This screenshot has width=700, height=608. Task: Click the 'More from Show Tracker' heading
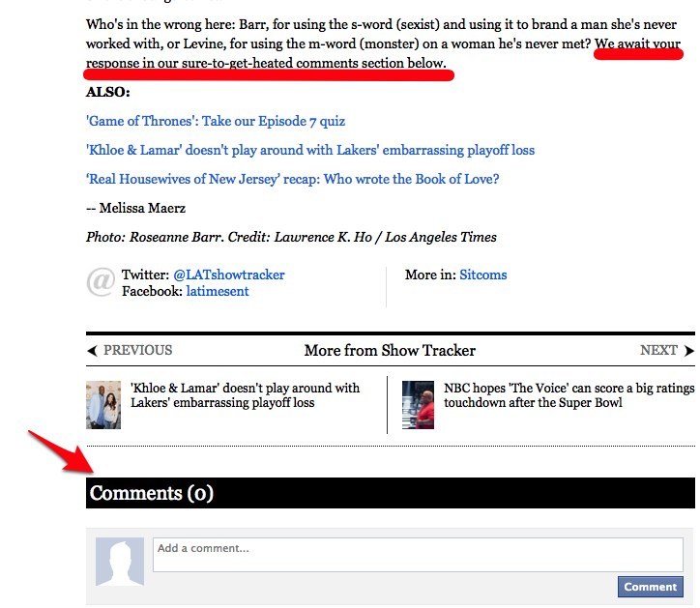point(390,351)
